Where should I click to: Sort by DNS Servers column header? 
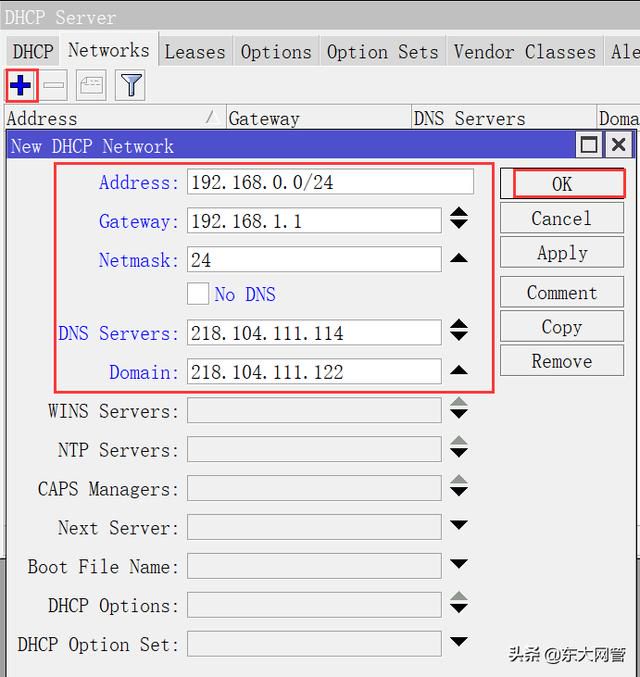[504, 118]
